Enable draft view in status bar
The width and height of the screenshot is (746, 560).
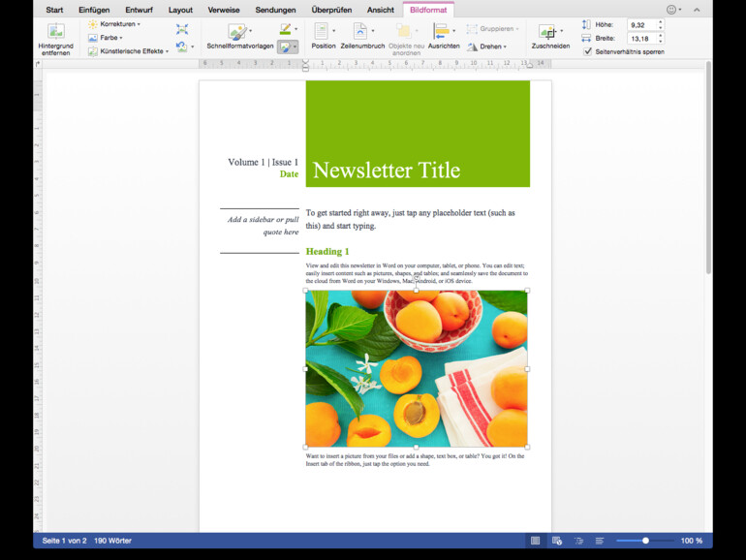pos(600,541)
